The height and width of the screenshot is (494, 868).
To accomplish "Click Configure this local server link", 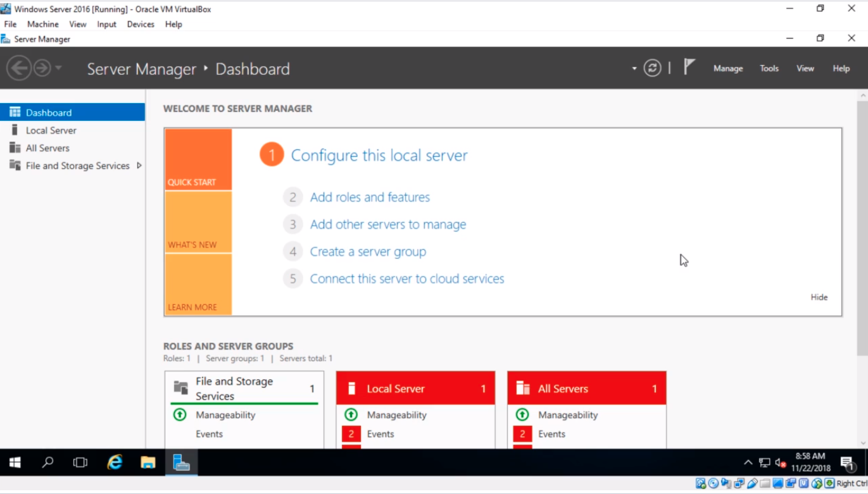I will click(x=379, y=155).
